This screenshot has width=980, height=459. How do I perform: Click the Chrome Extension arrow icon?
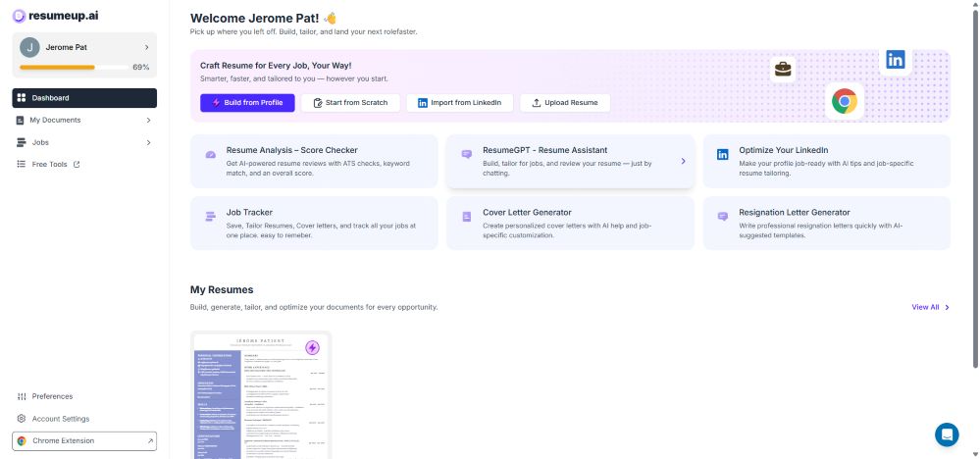150,441
